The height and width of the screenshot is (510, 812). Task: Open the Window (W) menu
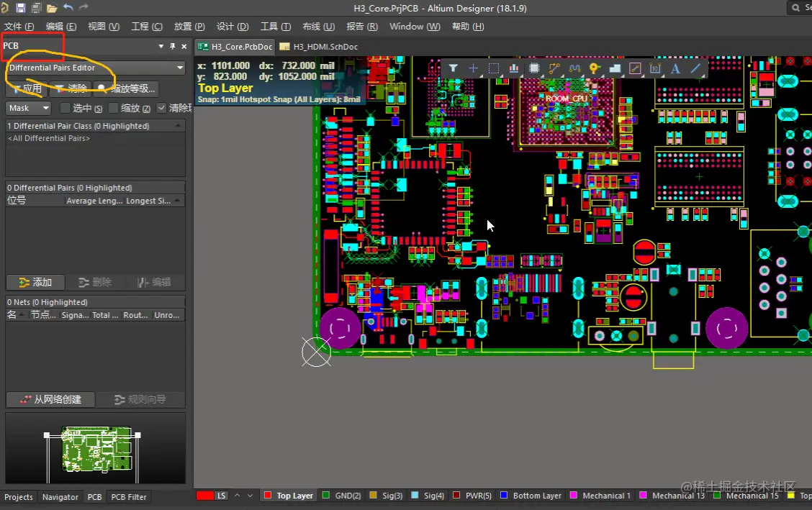pos(415,27)
